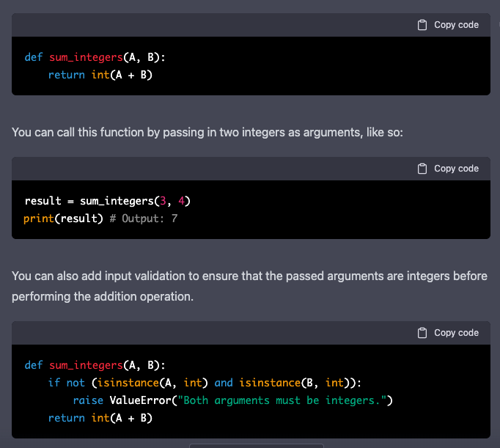Click the paragraph about adding input validation
The width and height of the screenshot is (500, 448).
(249, 287)
